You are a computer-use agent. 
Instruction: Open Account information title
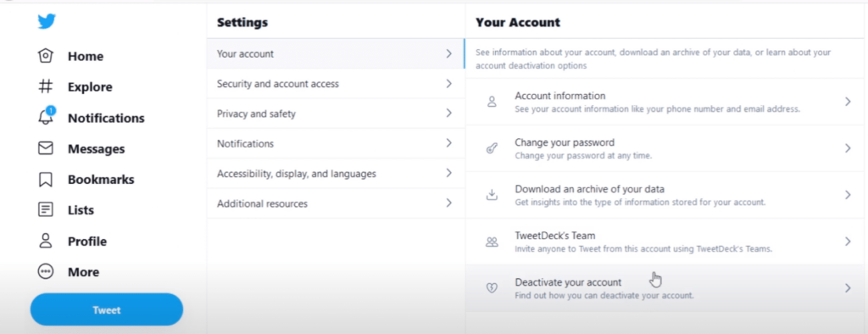click(560, 96)
